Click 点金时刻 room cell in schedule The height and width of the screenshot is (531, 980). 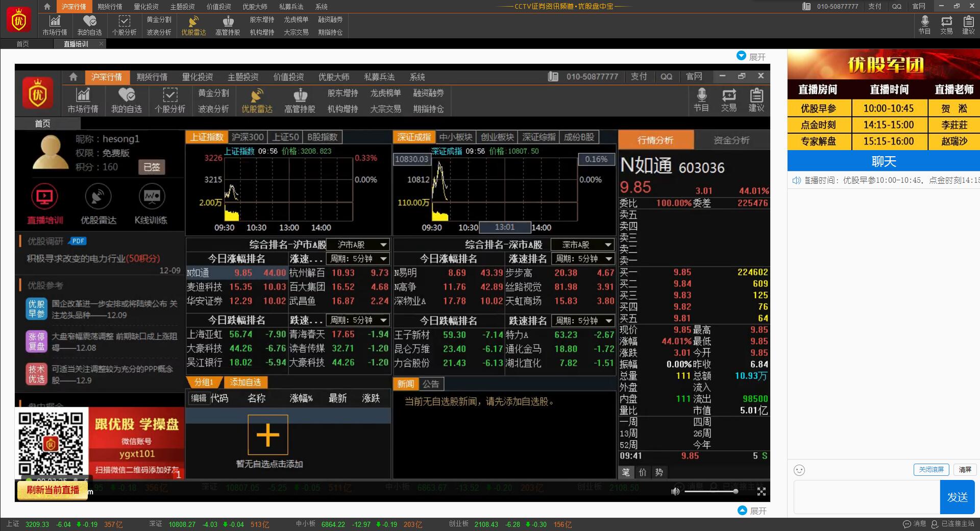tap(819, 125)
